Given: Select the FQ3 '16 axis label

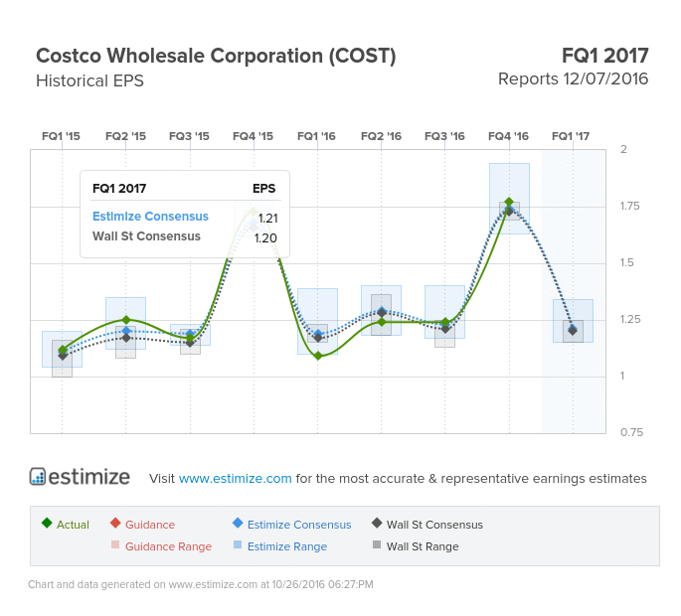Looking at the screenshot, I should [x=444, y=136].
